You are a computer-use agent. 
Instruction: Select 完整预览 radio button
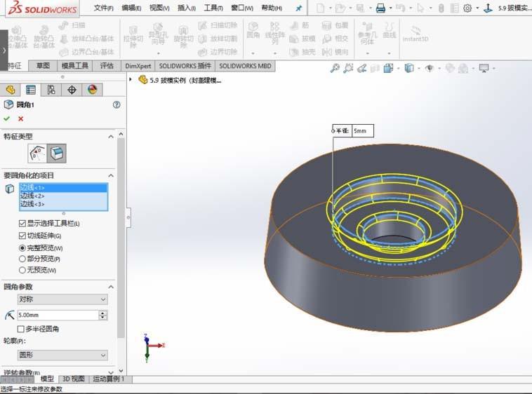click(x=22, y=248)
